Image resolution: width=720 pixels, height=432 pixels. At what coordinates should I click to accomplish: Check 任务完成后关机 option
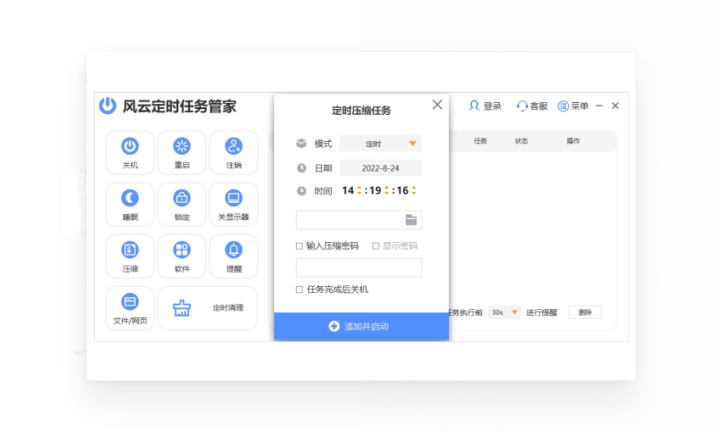[299, 289]
